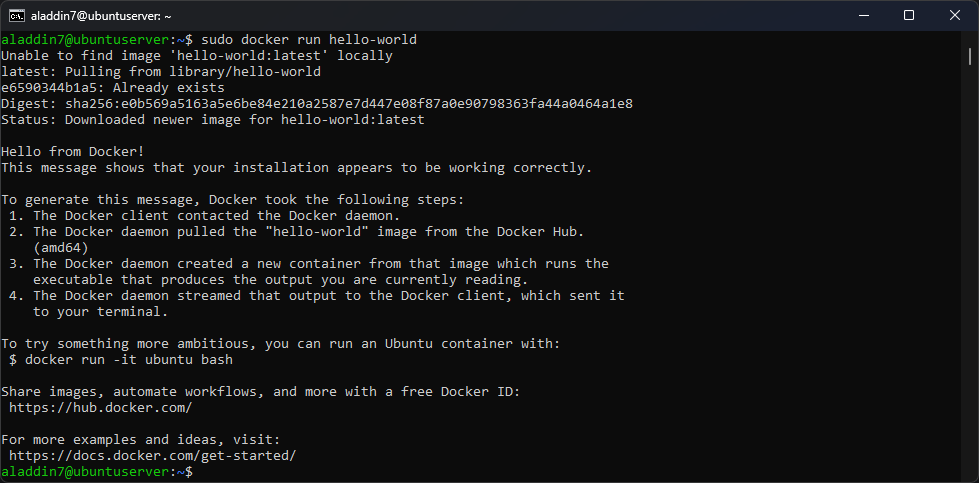Click the 'sudo docker run hello-world' command text
The width and height of the screenshot is (979, 483).
tap(309, 40)
